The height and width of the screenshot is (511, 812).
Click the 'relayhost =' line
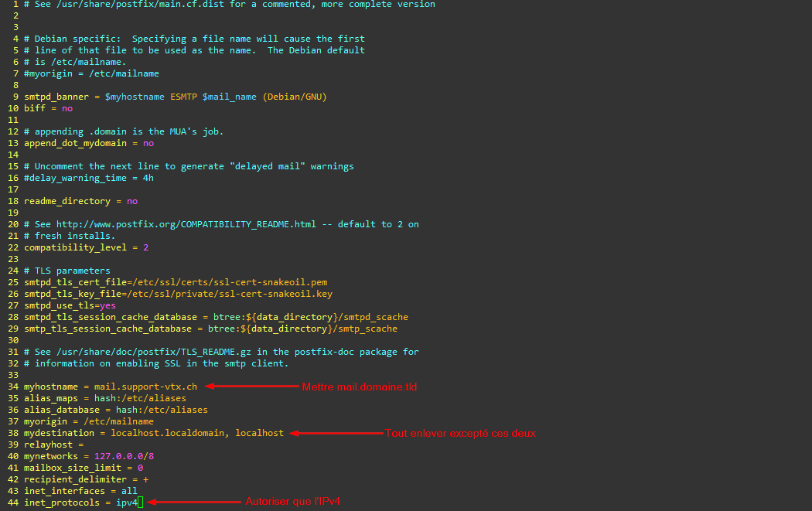click(x=53, y=445)
